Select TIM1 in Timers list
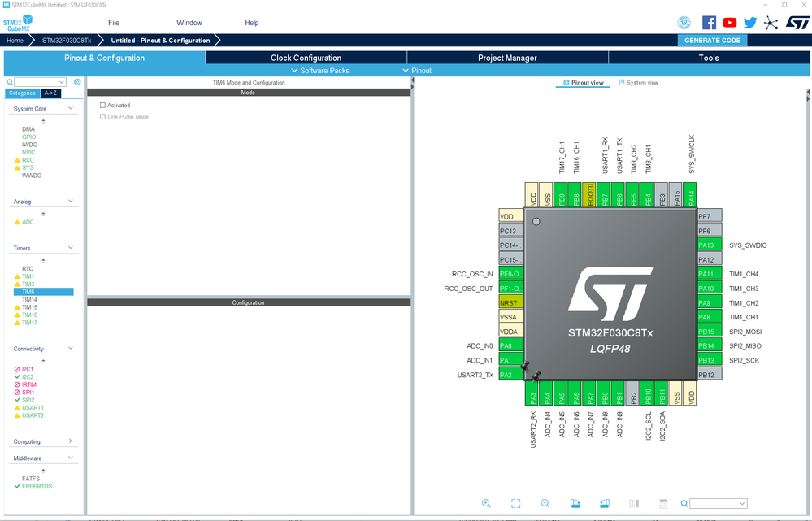 tap(28, 276)
